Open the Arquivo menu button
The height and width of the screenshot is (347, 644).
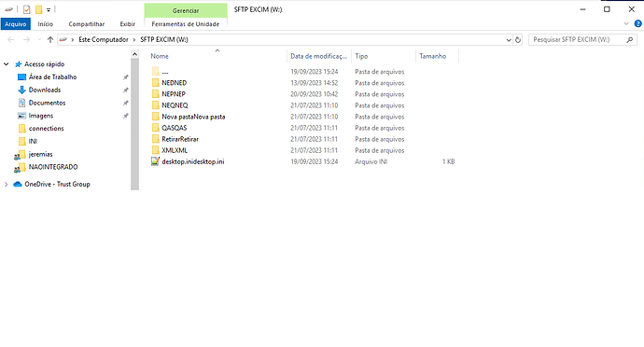coord(16,24)
